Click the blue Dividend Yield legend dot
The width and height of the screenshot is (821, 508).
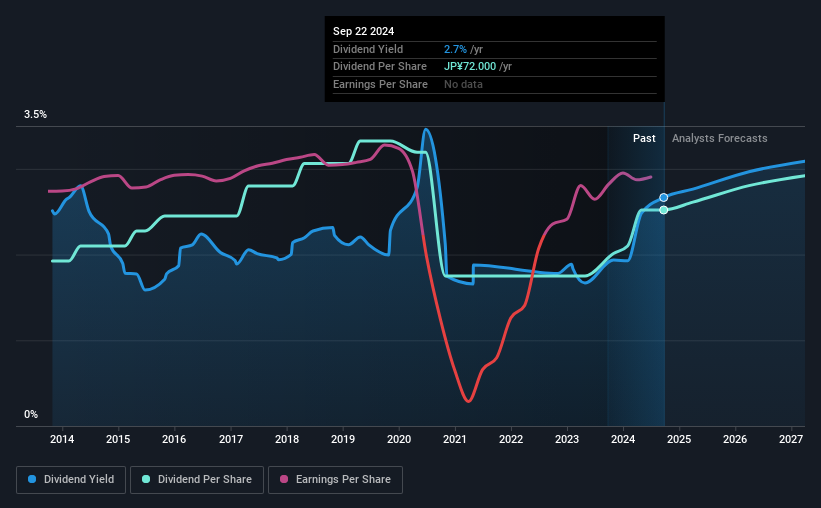click(32, 479)
